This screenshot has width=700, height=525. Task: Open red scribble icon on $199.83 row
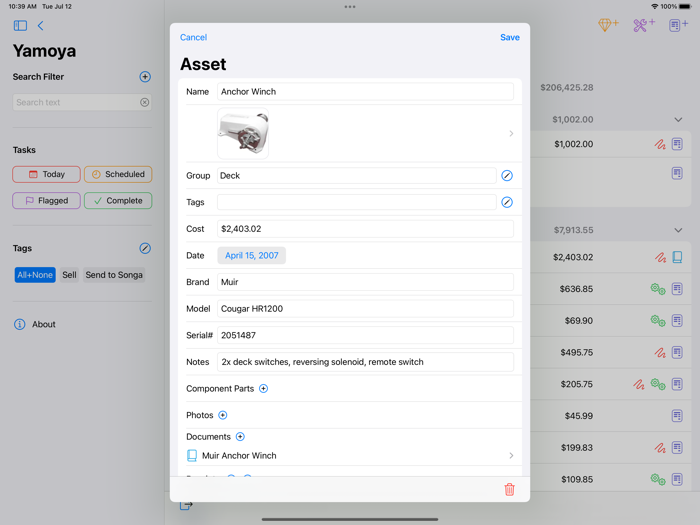point(660,447)
